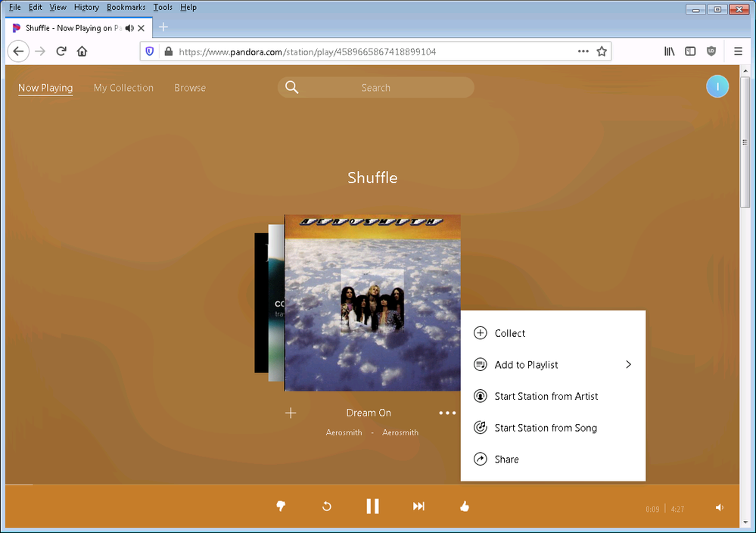Click the thumbs down icon
The height and width of the screenshot is (533, 756).
281,507
